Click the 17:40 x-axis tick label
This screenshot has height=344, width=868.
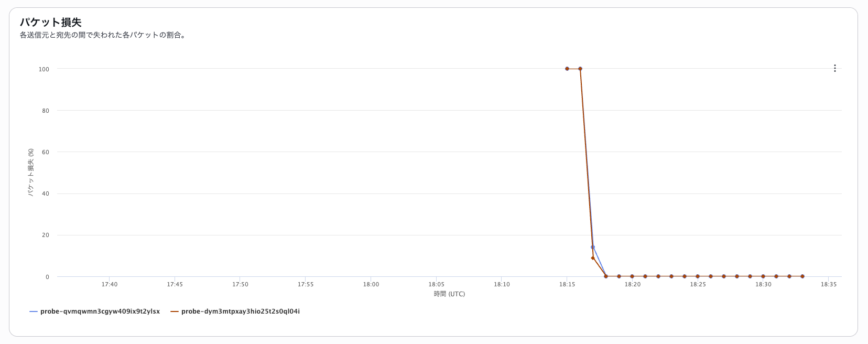tap(110, 284)
